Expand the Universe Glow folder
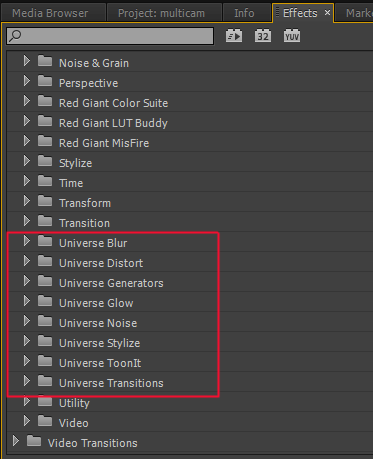 (x=27, y=301)
